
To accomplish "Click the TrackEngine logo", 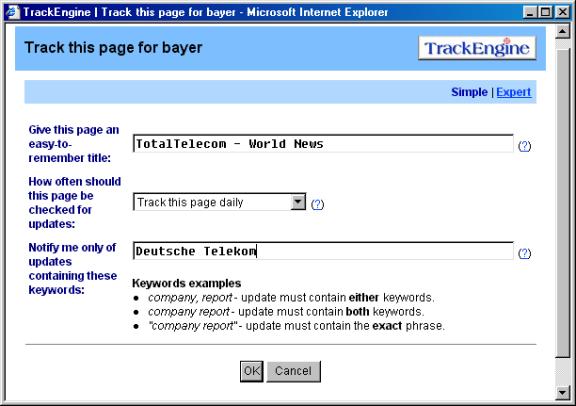I will [477, 48].
